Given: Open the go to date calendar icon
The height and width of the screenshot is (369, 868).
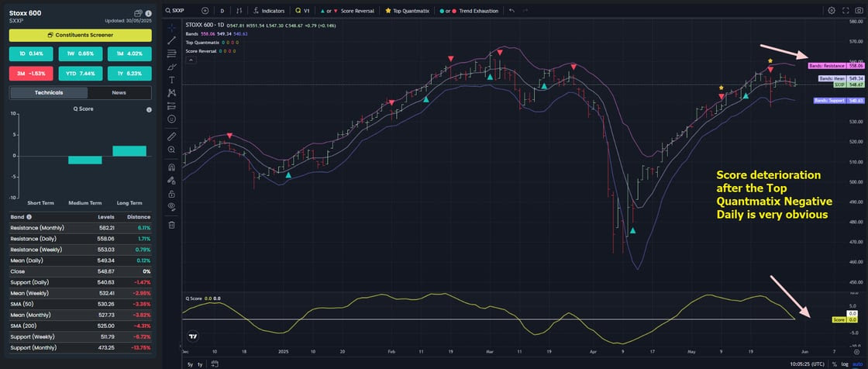Looking at the screenshot, I should [214, 364].
